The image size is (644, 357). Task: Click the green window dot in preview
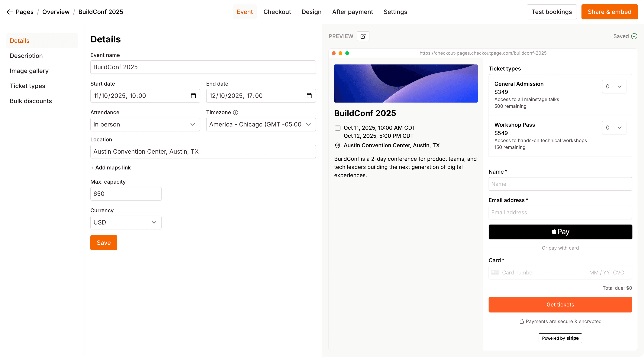click(347, 53)
